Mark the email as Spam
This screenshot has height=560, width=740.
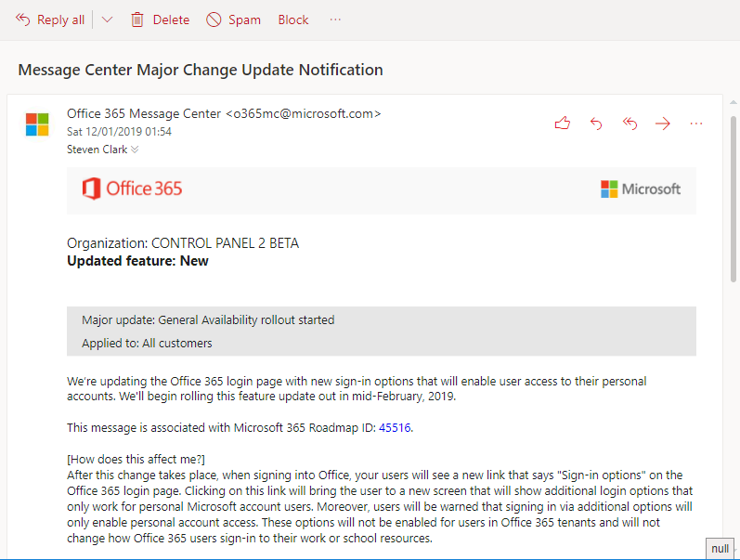(x=233, y=20)
